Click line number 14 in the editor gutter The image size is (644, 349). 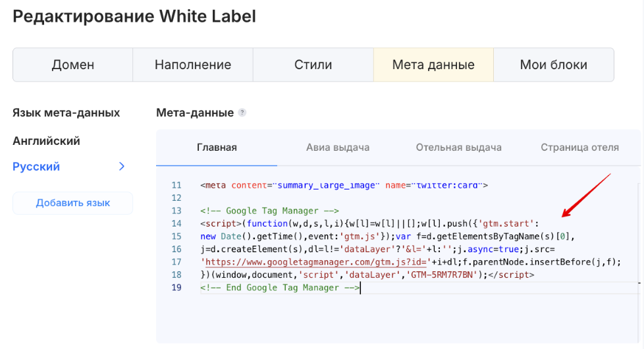(176, 223)
